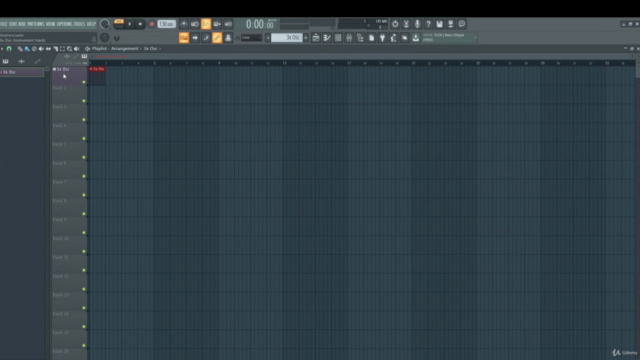
Task: Stop playback with the stop button
Action: (140, 24)
